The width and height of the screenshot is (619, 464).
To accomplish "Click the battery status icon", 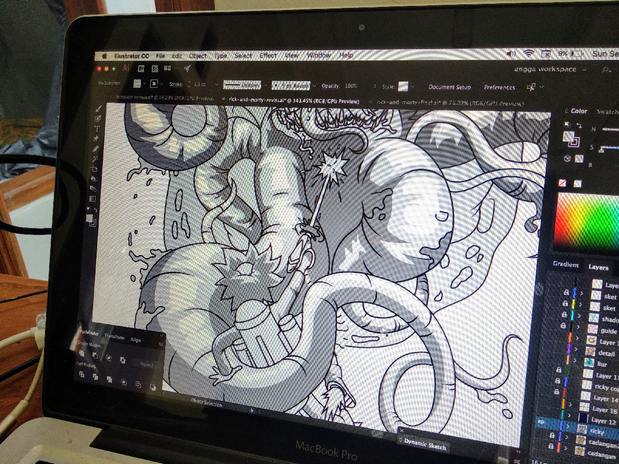I will [x=576, y=53].
